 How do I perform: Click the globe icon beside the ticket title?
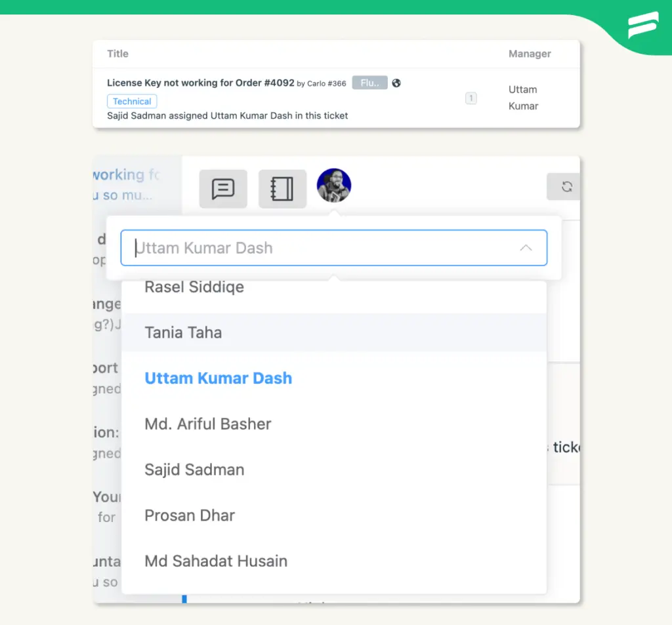click(x=396, y=83)
